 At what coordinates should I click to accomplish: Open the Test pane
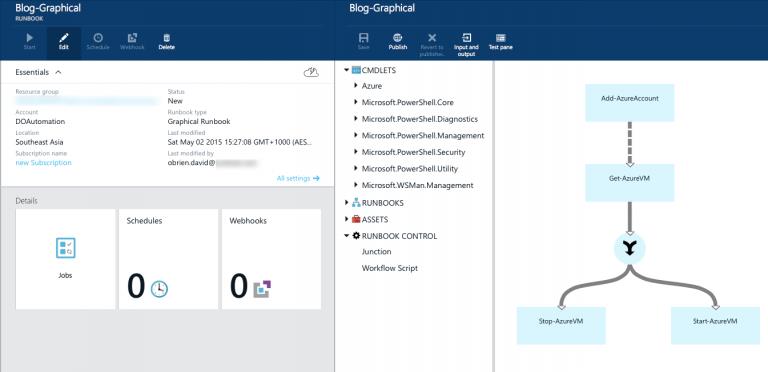tap(501, 42)
